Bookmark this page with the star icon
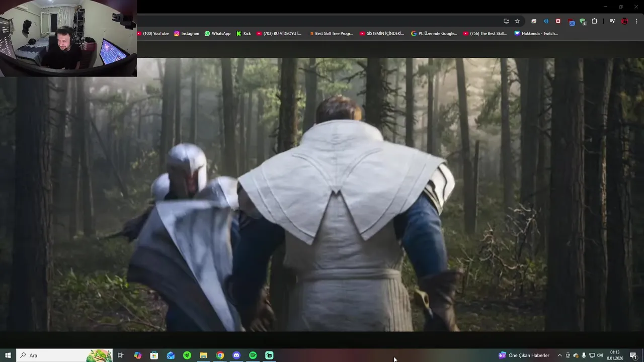 pyautogui.click(x=517, y=21)
